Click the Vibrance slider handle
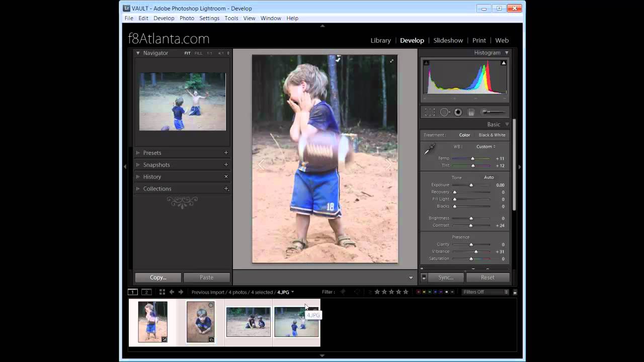 (476, 251)
